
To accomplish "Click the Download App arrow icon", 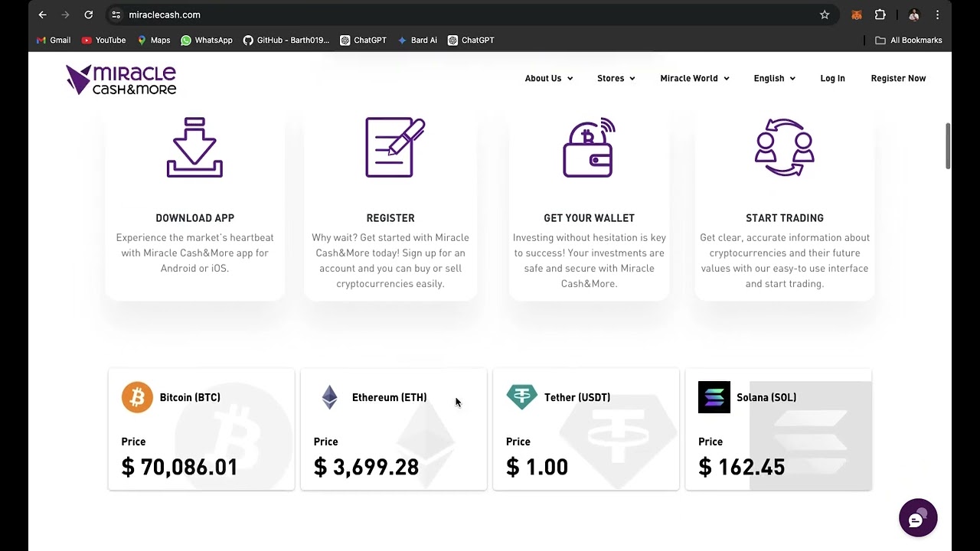I will pos(194,148).
